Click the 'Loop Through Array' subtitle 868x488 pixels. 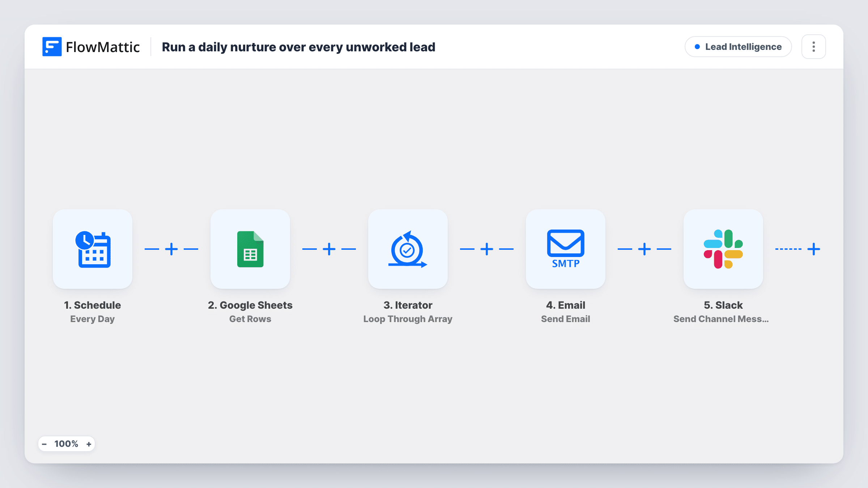(408, 319)
